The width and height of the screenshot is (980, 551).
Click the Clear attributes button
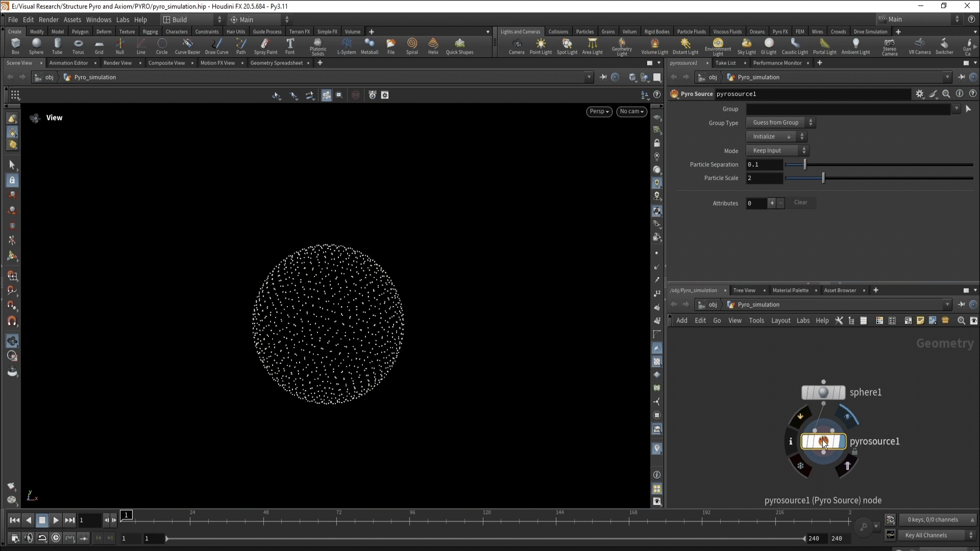click(x=800, y=203)
